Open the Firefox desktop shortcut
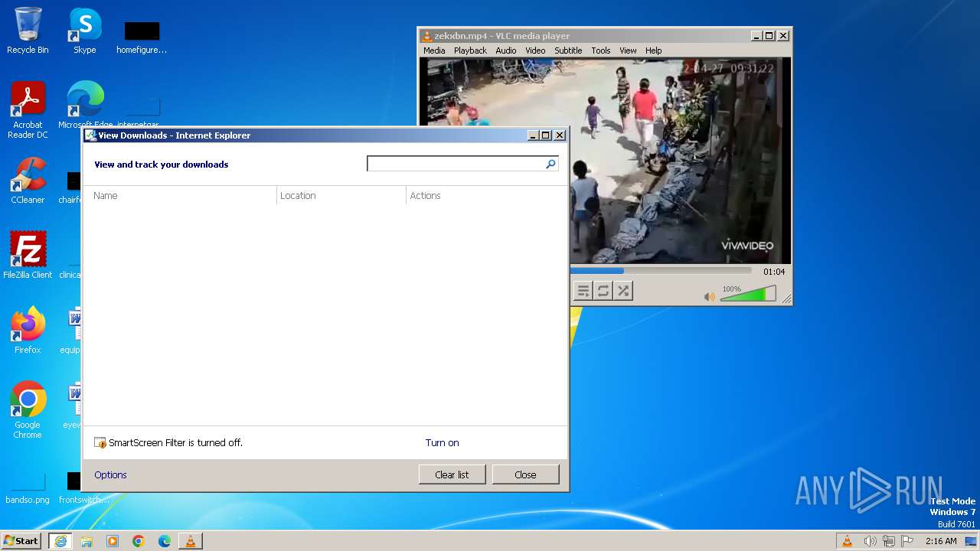 pos(28,330)
